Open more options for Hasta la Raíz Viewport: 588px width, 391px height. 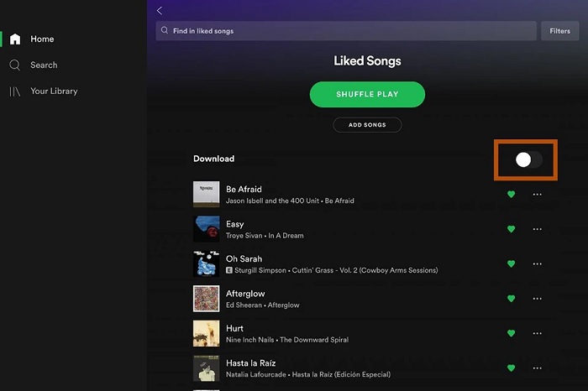coord(537,368)
